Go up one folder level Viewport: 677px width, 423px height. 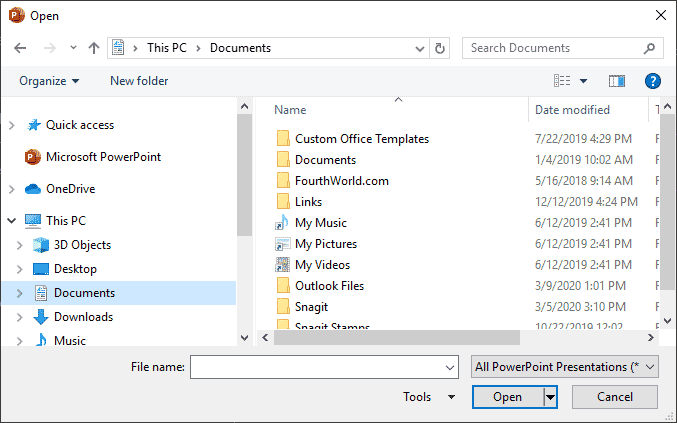[x=94, y=48]
